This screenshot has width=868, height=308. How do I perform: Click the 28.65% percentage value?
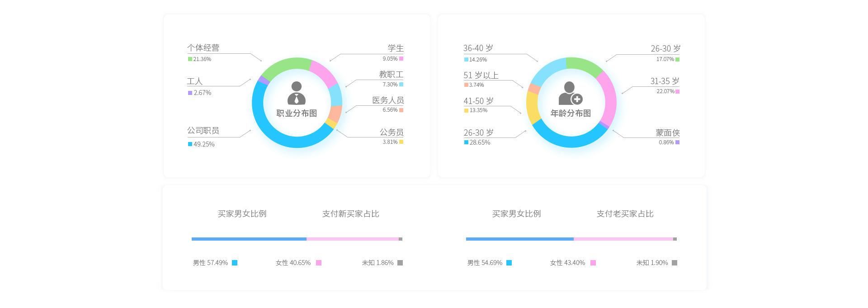[x=480, y=142]
